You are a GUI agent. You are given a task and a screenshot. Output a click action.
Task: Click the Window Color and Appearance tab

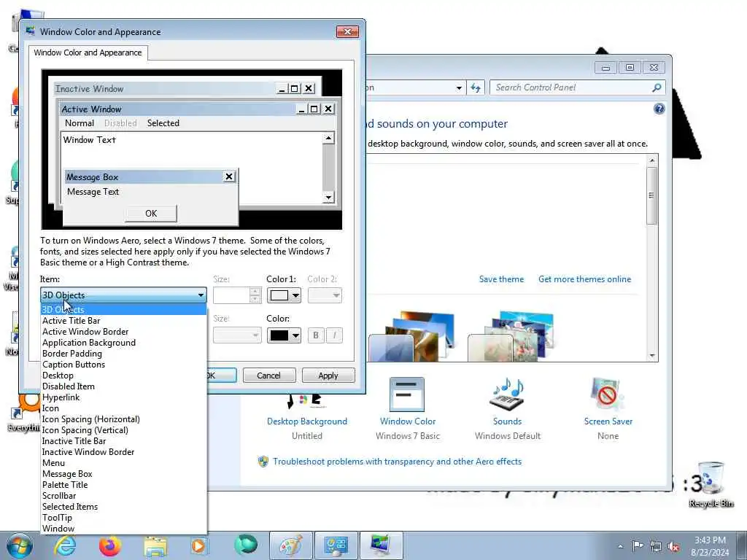88,52
